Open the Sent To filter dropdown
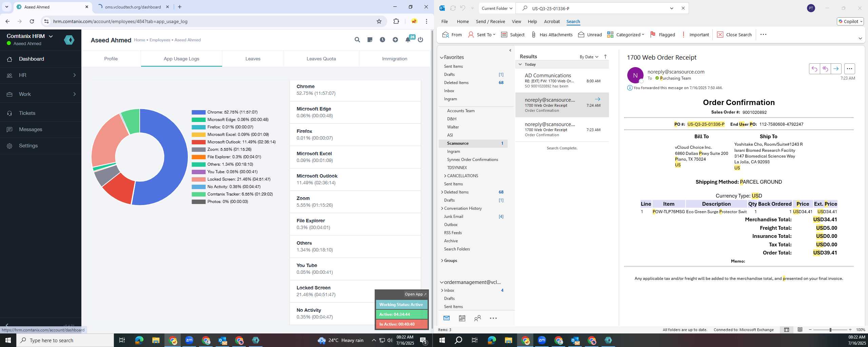The width and height of the screenshot is (868, 347). pyautogui.click(x=482, y=35)
